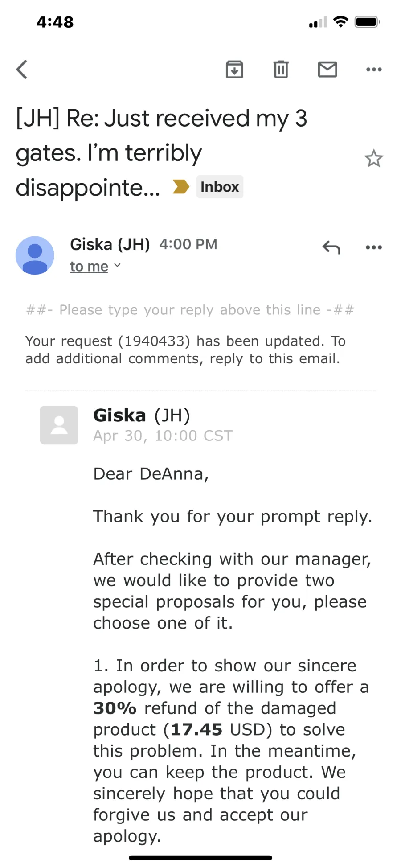Reply using the curved arrow icon
The image size is (401, 868).
[331, 247]
